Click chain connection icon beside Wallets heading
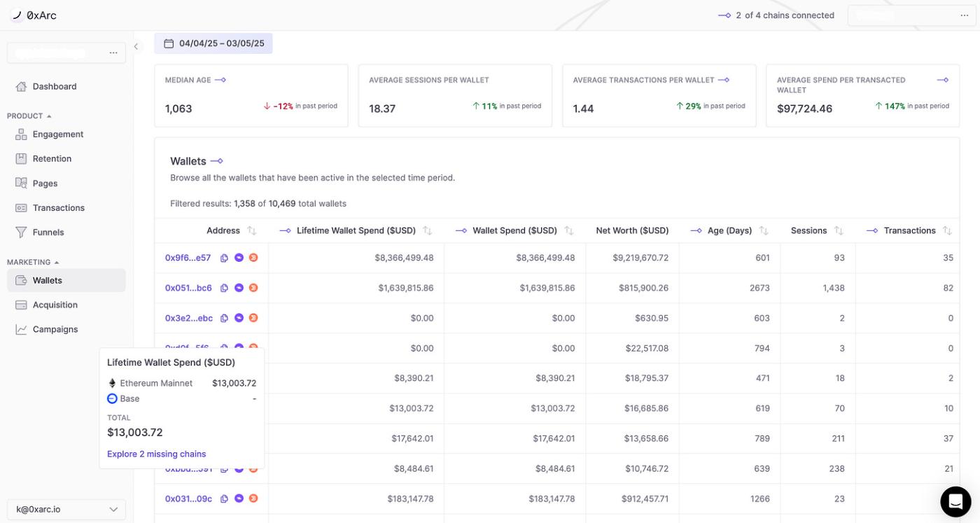 [217, 161]
